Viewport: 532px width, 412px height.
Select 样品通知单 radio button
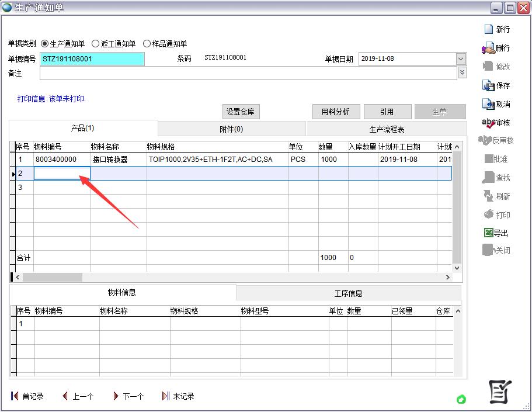[147, 44]
